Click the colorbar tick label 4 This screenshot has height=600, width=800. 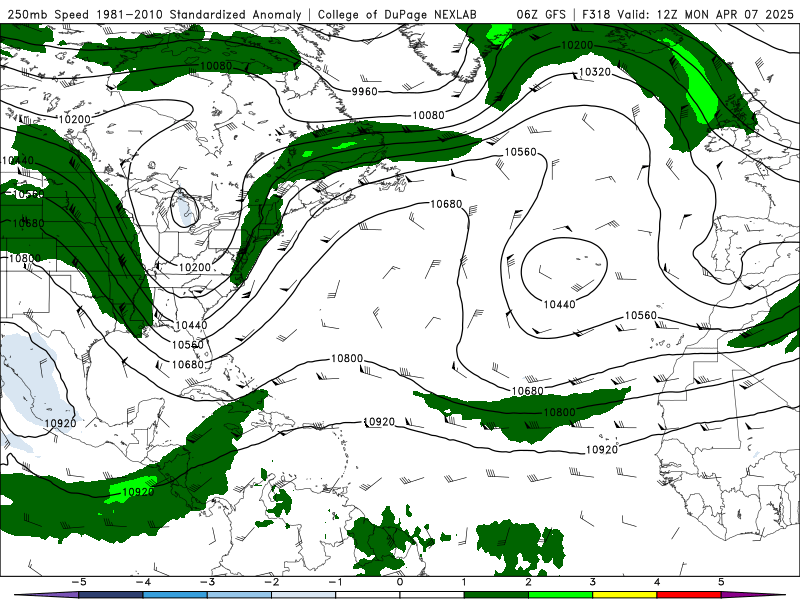pyautogui.click(x=657, y=582)
